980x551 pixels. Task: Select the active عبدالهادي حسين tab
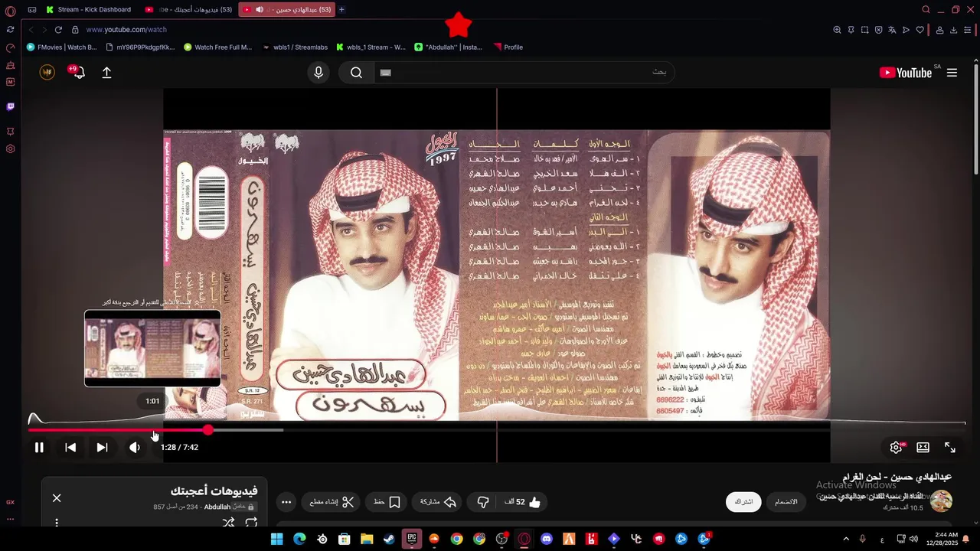coord(287,9)
